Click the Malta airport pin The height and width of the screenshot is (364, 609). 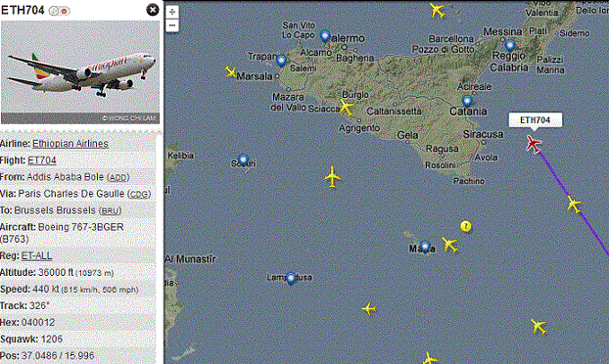[425, 247]
